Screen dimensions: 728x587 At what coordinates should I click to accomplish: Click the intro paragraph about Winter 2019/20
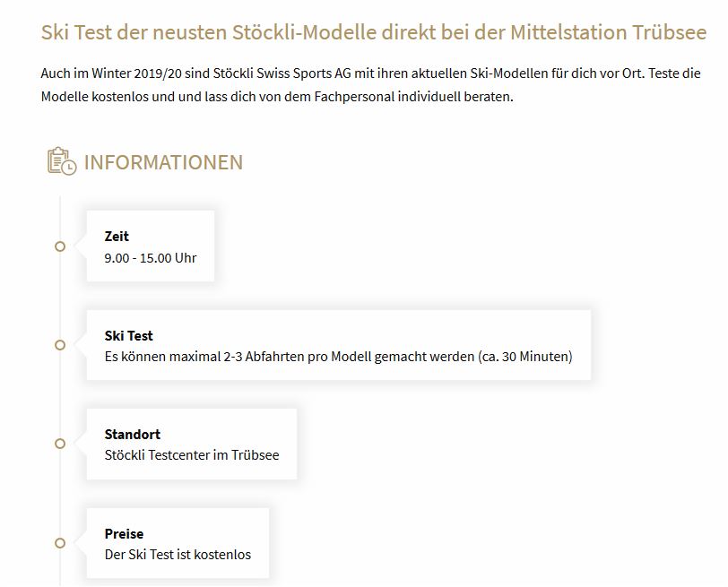click(x=370, y=85)
